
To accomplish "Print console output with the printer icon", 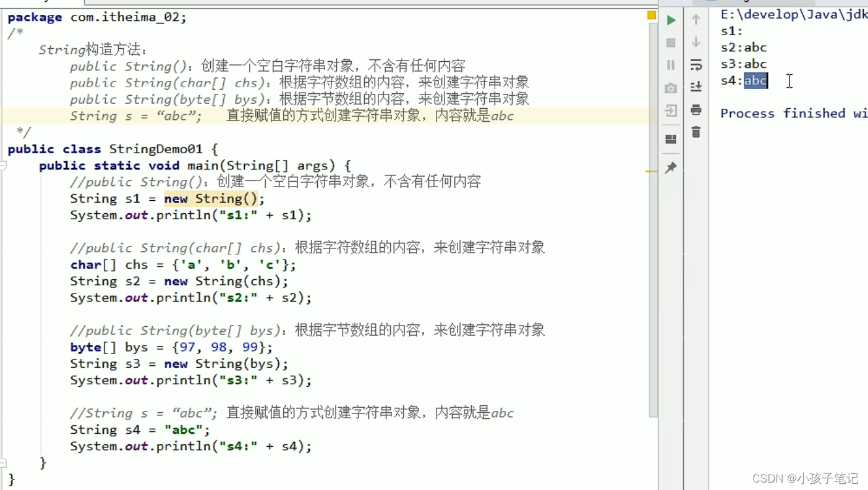I will pos(696,110).
